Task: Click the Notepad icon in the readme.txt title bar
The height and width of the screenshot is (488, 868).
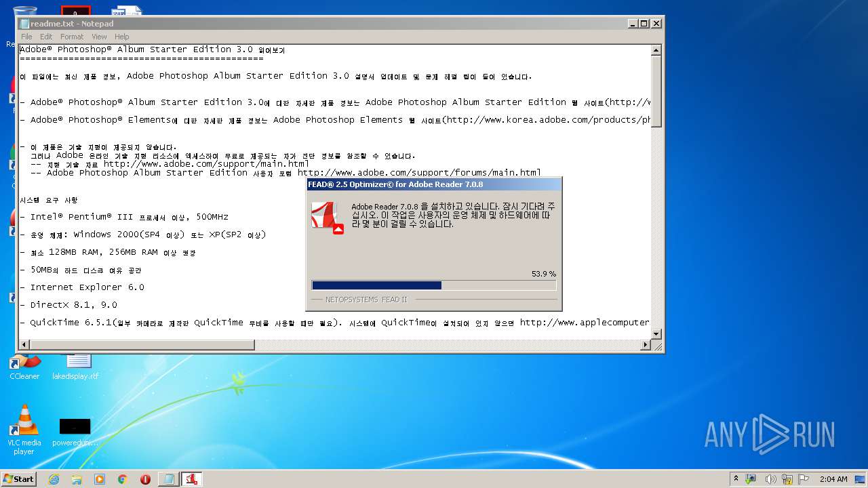Action: pyautogui.click(x=24, y=24)
